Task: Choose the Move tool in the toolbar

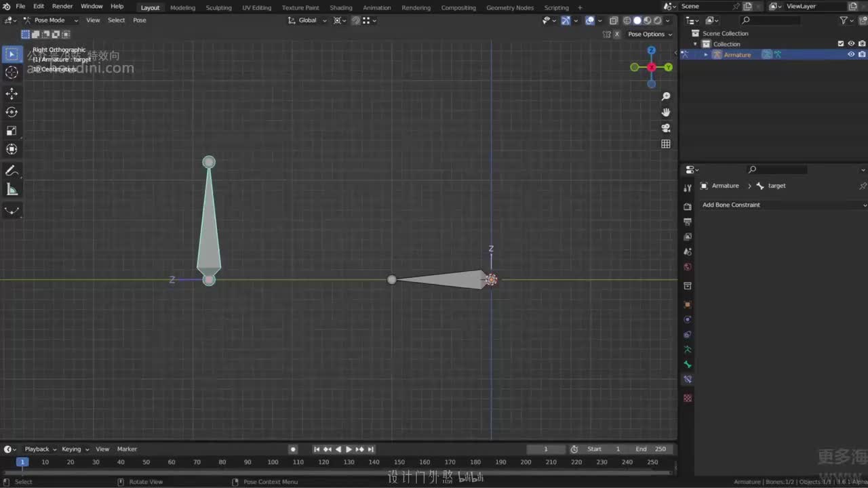Action: coord(12,94)
